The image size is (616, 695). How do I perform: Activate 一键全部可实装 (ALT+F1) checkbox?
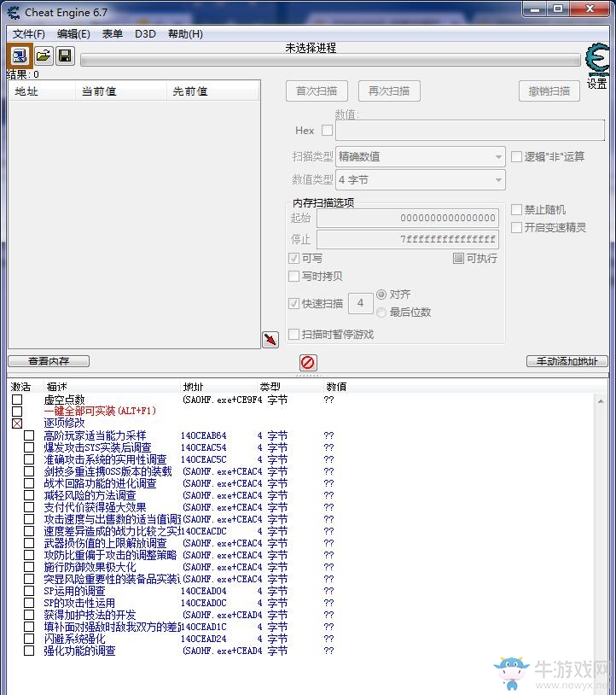click(17, 412)
